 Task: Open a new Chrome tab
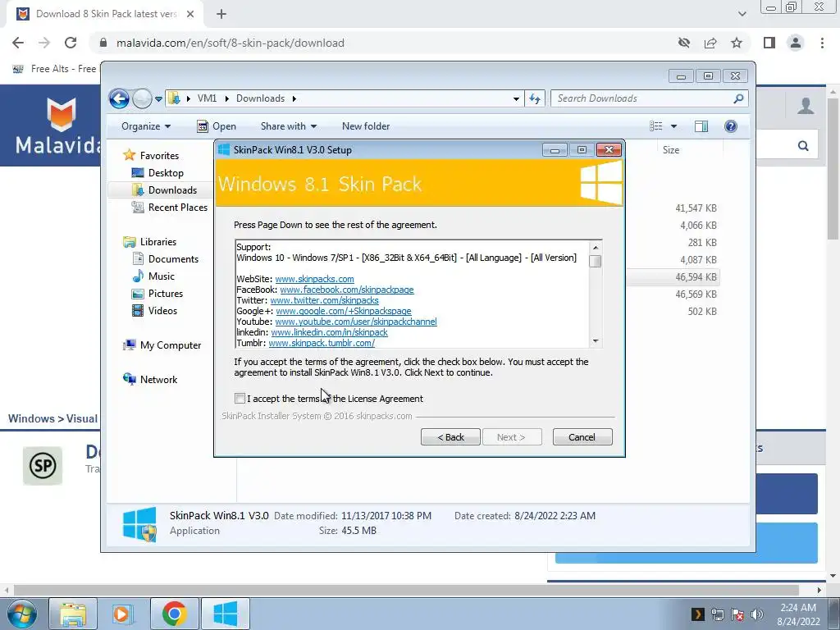[221, 15]
